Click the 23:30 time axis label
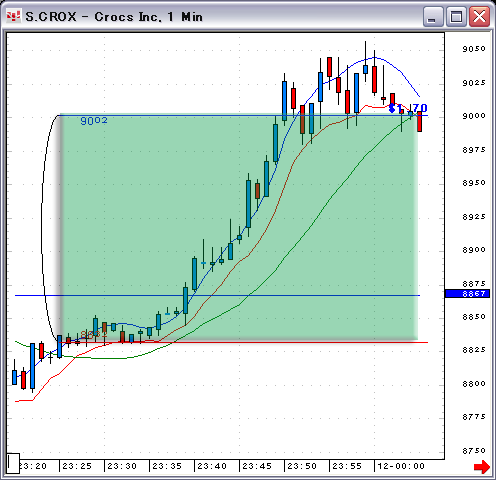Screen dimensions: 496x480 click(x=122, y=466)
